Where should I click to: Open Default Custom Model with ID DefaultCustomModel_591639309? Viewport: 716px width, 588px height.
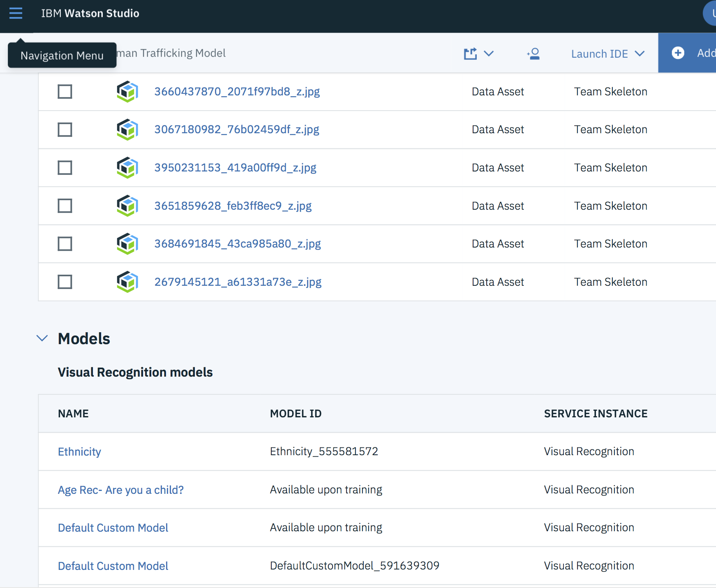click(x=113, y=566)
